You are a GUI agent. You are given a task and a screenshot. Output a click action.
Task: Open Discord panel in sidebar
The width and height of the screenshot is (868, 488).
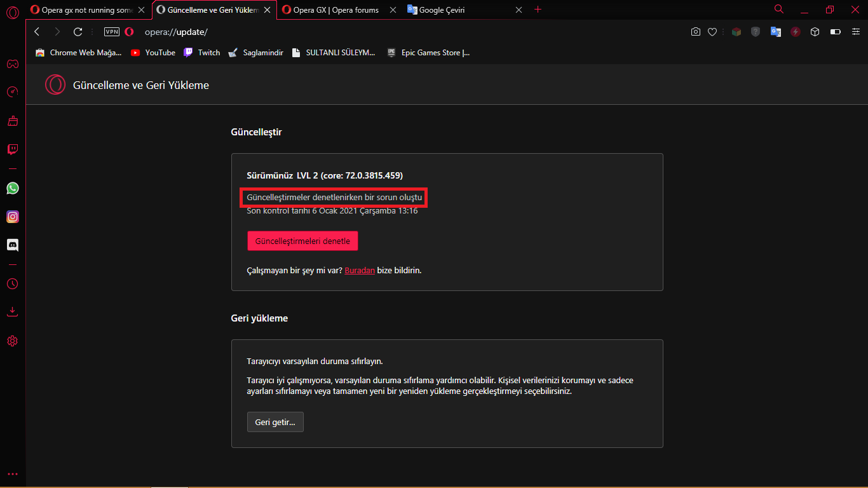[x=12, y=245]
